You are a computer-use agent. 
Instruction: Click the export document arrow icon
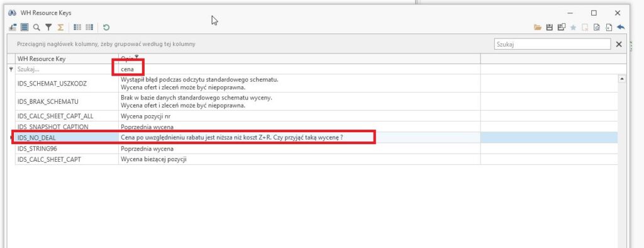coord(609,27)
